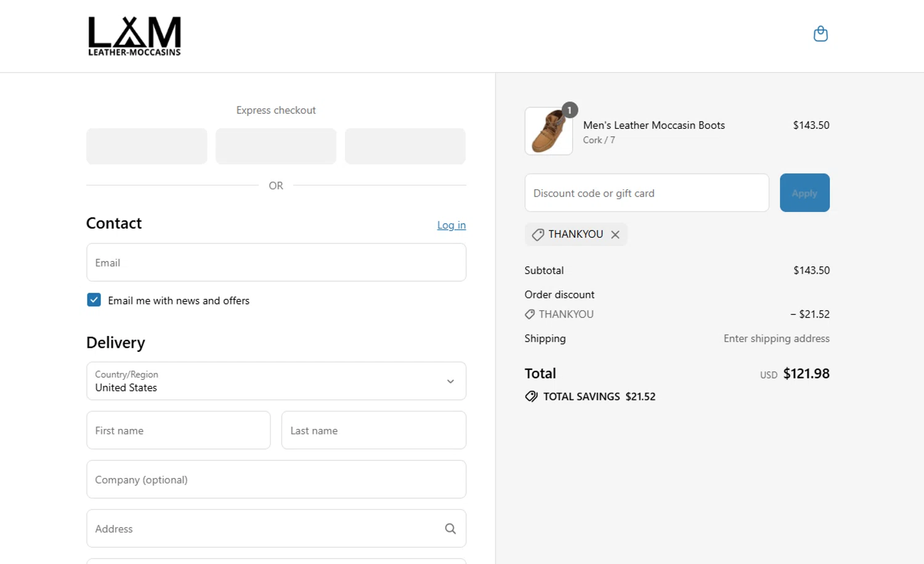Focus the Address input field
Image resolution: width=924 pixels, height=564 pixels.
(276, 528)
